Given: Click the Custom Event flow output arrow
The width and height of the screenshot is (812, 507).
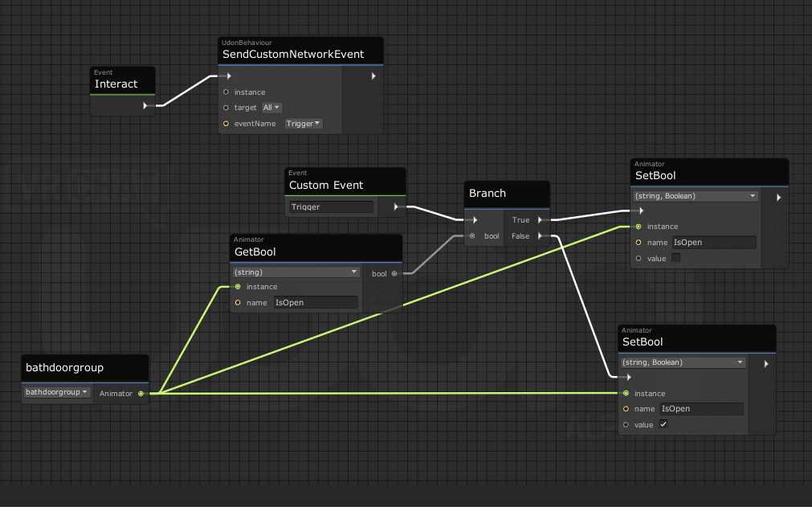Looking at the screenshot, I should (396, 206).
